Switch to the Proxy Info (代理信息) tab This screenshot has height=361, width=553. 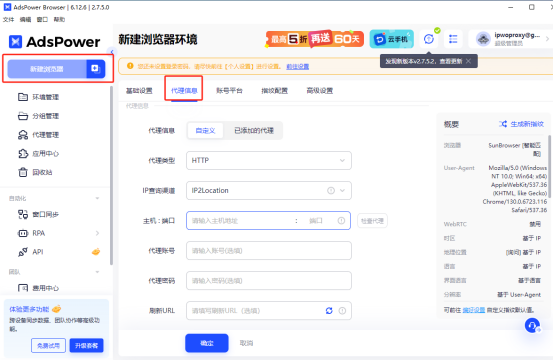(x=184, y=91)
